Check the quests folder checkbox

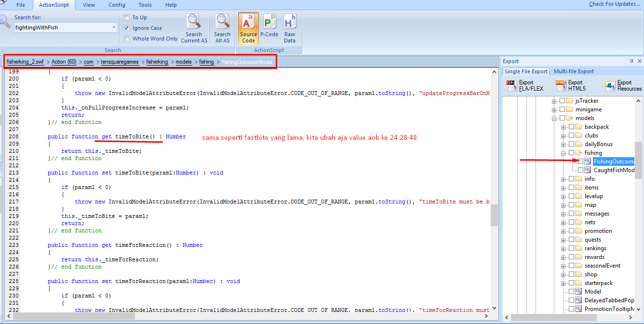pos(571,240)
